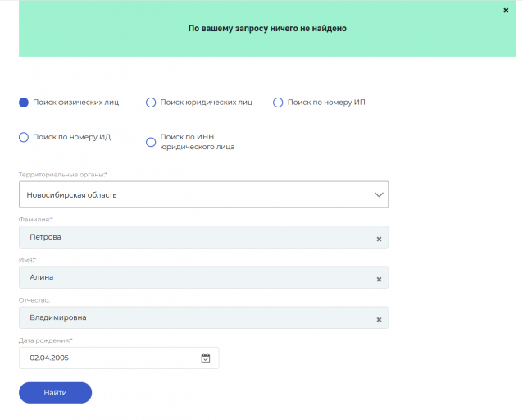
Task: Select 'Поиск юридических лиц' radio button
Action: (x=151, y=103)
